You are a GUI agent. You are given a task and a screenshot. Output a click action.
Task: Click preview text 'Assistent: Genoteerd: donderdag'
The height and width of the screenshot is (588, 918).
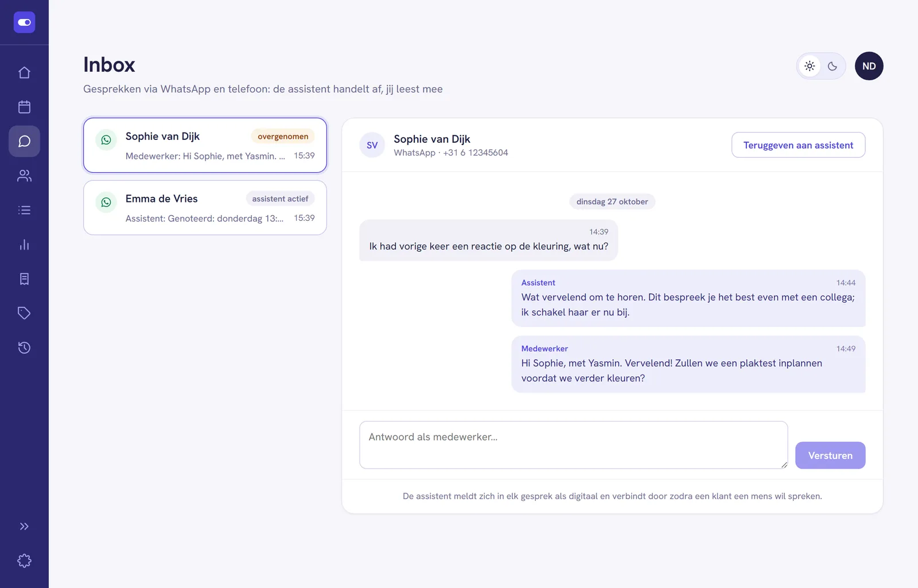tap(204, 219)
